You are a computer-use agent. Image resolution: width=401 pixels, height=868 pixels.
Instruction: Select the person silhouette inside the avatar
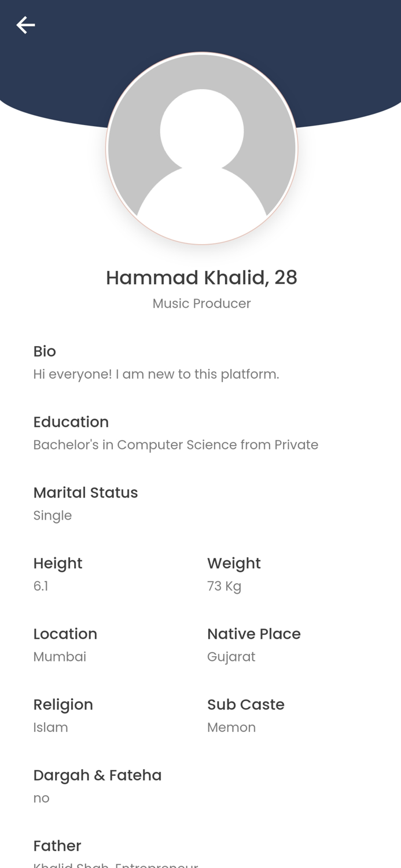pos(201,148)
